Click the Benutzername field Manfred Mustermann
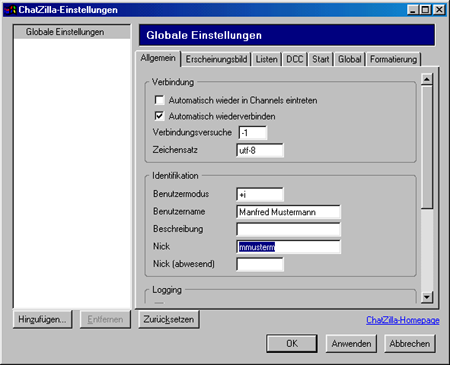The width and height of the screenshot is (450, 365). tap(288, 212)
